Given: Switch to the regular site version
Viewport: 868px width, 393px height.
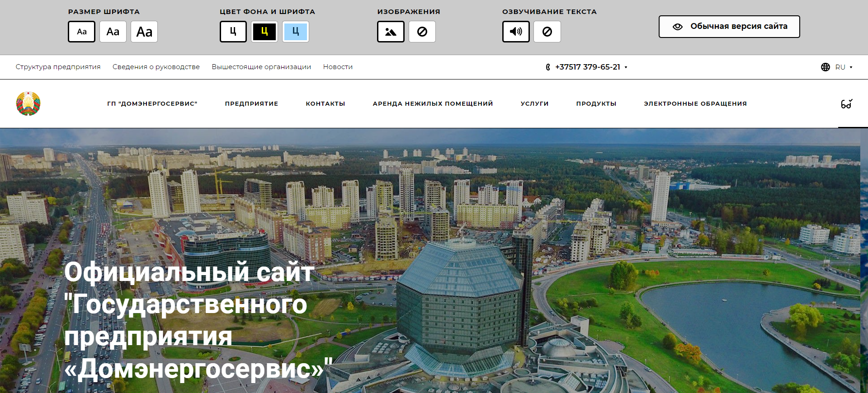Looking at the screenshot, I should tap(729, 27).
